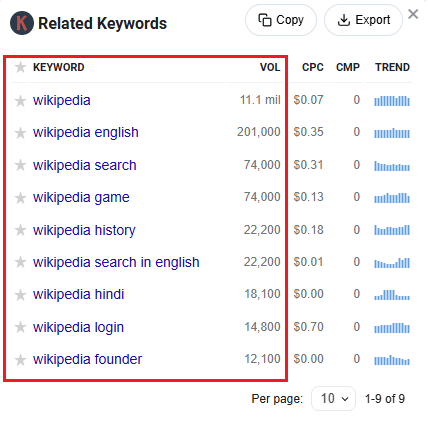The height and width of the screenshot is (424, 428).
Task: Click the Keywords Everywhere K logo
Action: point(22,23)
